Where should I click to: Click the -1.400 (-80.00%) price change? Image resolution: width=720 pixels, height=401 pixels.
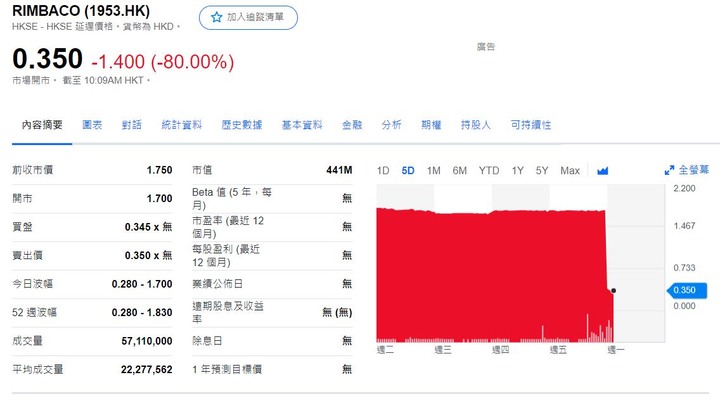(163, 62)
